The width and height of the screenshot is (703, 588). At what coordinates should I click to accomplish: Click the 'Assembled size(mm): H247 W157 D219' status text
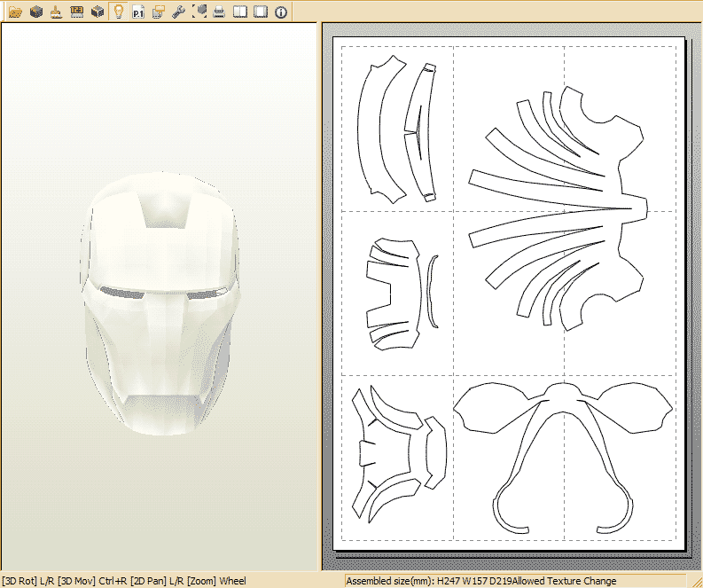(x=429, y=581)
